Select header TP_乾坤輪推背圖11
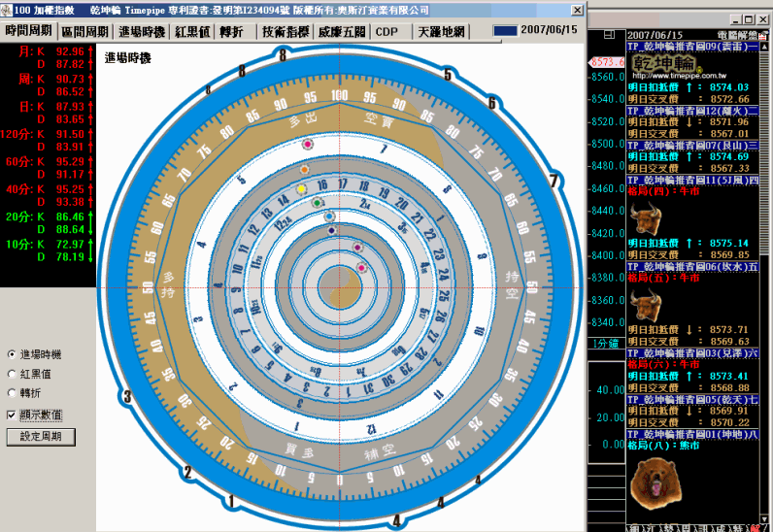773x532 pixels. [692, 180]
